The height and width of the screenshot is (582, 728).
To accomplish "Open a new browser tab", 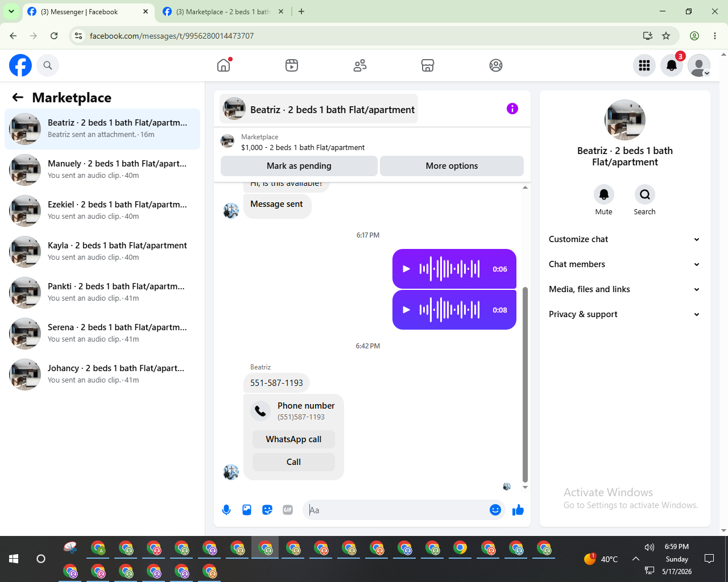I will pyautogui.click(x=301, y=11).
